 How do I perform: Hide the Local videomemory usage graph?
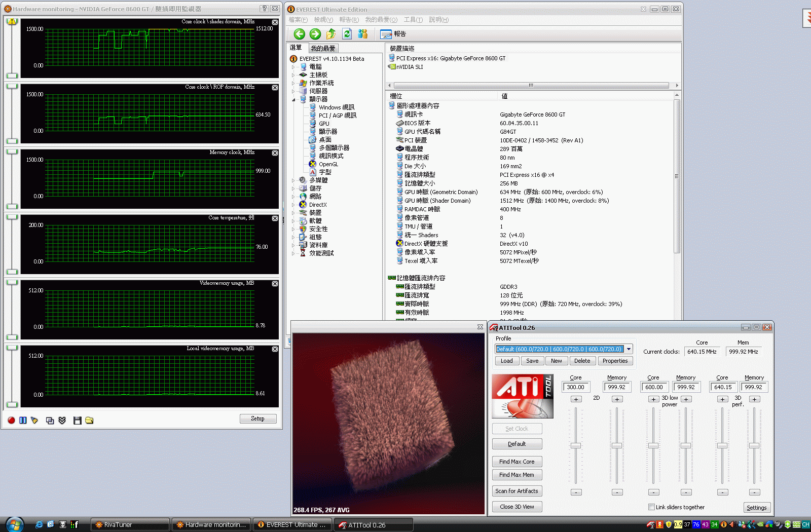click(275, 349)
